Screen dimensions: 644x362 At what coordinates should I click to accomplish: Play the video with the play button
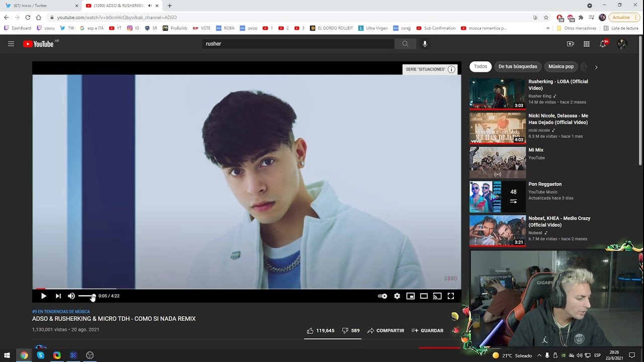click(44, 296)
